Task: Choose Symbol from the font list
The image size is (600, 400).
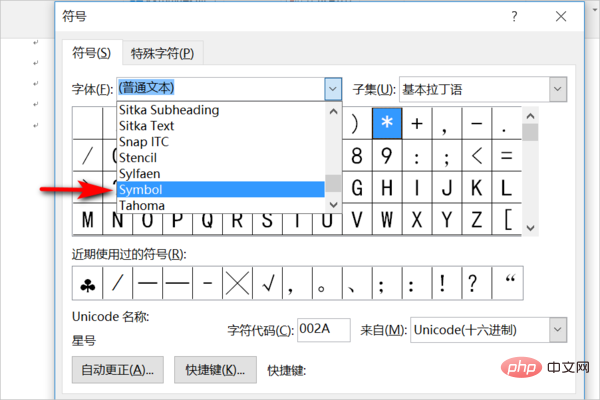Action: [220, 189]
